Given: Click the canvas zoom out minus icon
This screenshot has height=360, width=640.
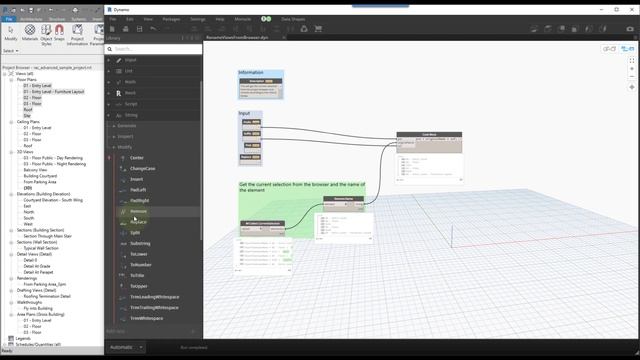Looking at the screenshot, I should pyautogui.click(x=632, y=76).
